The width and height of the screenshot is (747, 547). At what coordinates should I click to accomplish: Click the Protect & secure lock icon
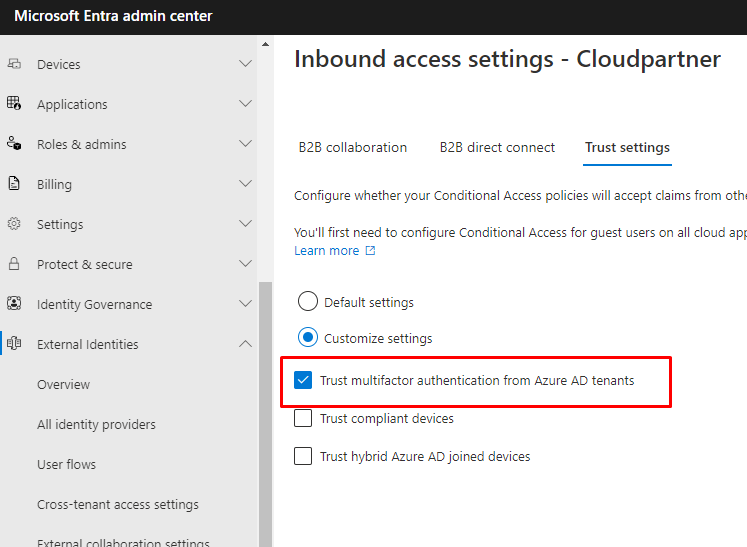click(14, 264)
